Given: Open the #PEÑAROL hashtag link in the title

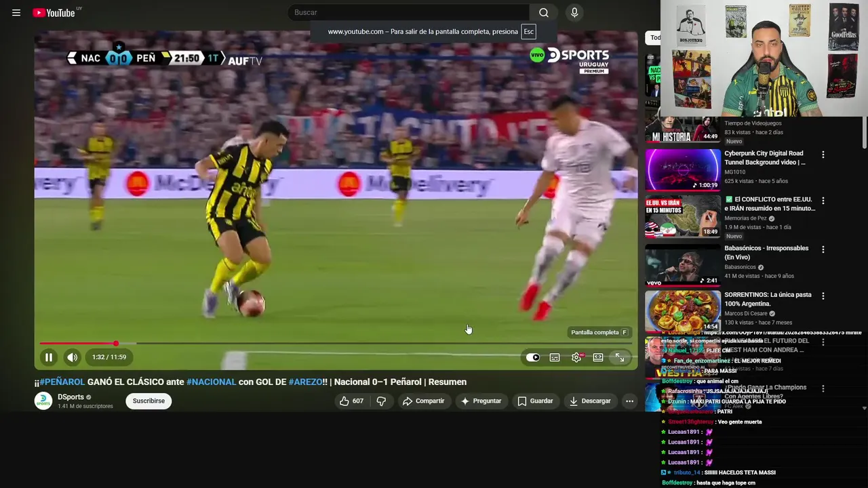Looking at the screenshot, I should (x=62, y=382).
